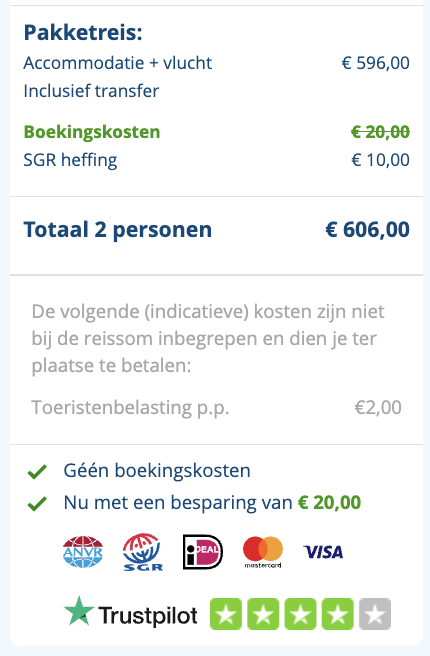Click the € 606,00 total amount
430x656 pixels.
pyautogui.click(x=368, y=230)
